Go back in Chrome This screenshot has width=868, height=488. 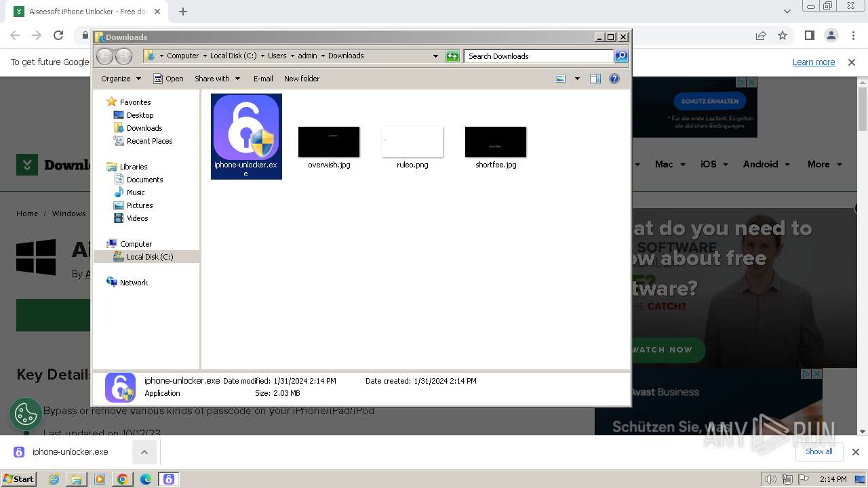(15, 35)
